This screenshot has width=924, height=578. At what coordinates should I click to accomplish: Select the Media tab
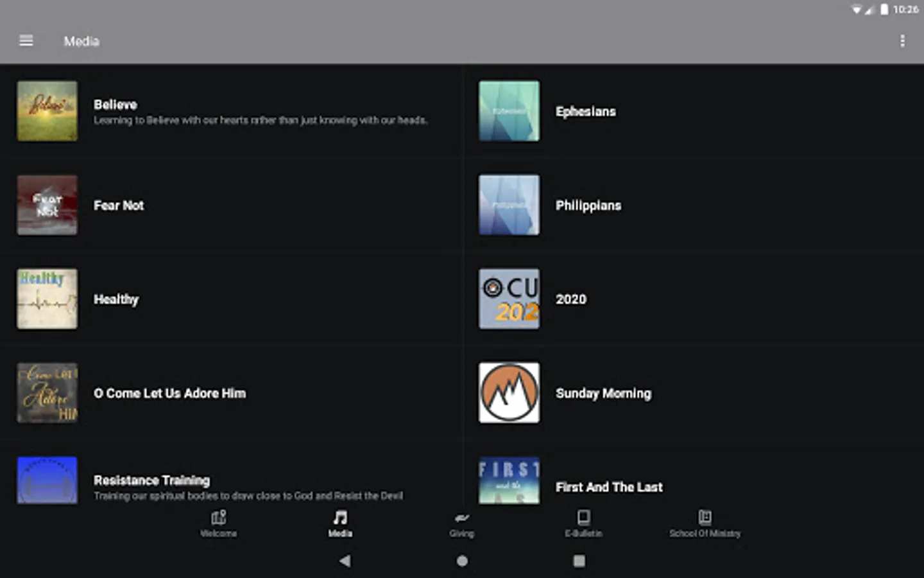pos(339,523)
